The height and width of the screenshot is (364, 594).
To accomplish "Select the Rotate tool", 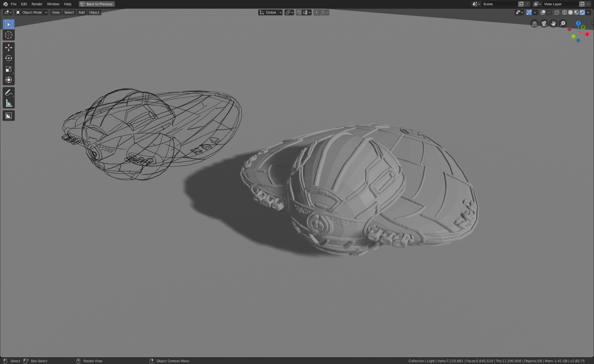I will 8,58.
